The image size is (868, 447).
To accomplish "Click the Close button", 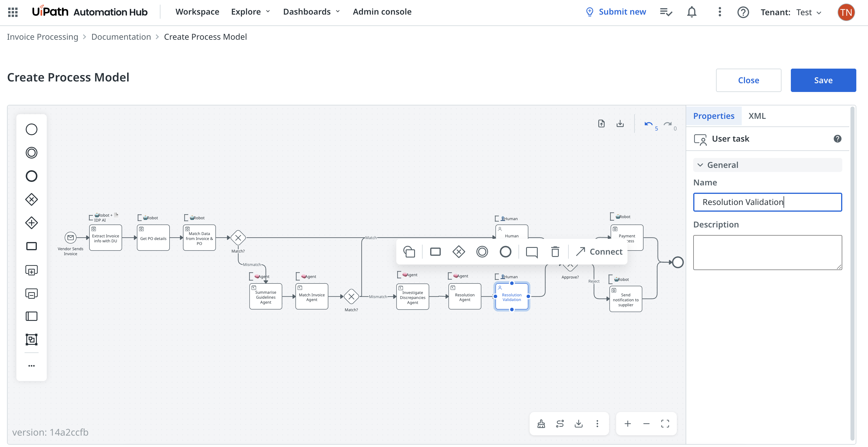I will click(748, 80).
